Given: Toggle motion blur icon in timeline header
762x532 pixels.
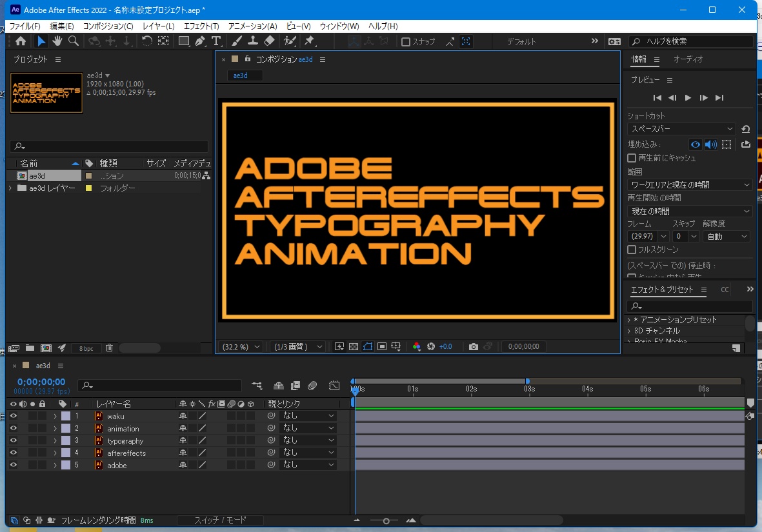Looking at the screenshot, I should 312,385.
